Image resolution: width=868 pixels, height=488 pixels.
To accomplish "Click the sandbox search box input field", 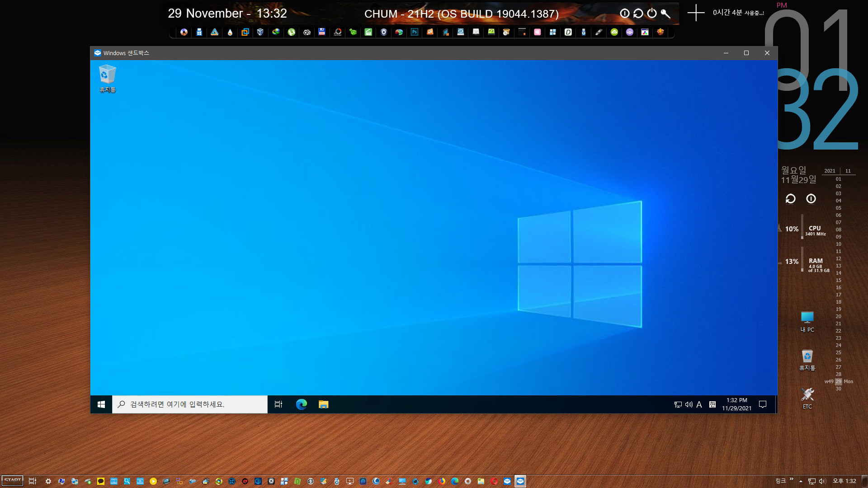I will coord(190,404).
